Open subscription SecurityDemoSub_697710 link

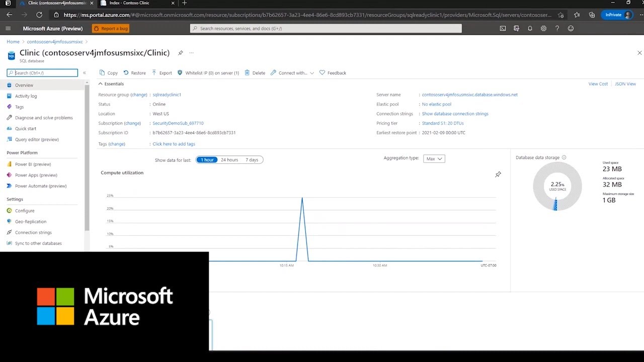click(178, 123)
